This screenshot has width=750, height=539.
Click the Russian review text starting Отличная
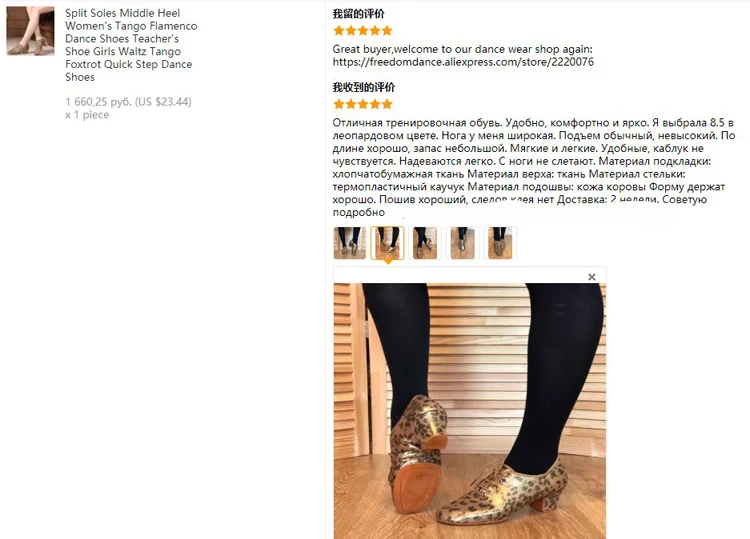point(534,167)
